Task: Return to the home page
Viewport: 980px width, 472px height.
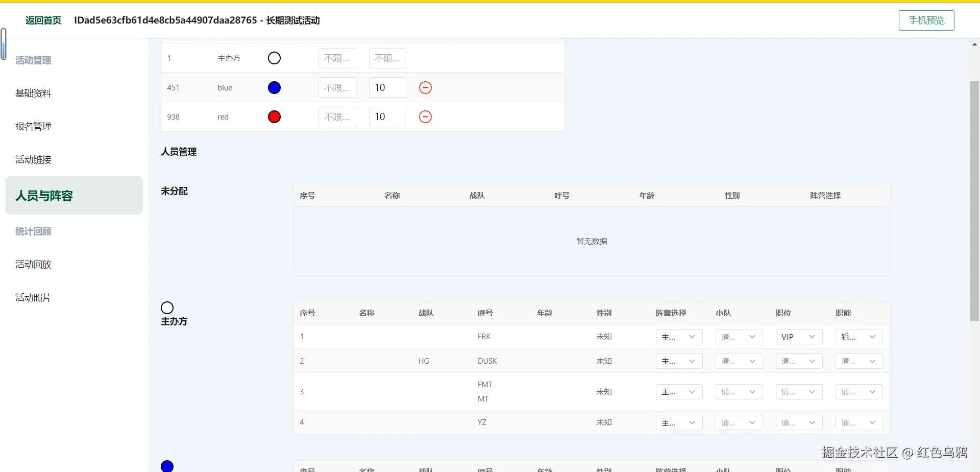Action: pyautogui.click(x=43, y=20)
